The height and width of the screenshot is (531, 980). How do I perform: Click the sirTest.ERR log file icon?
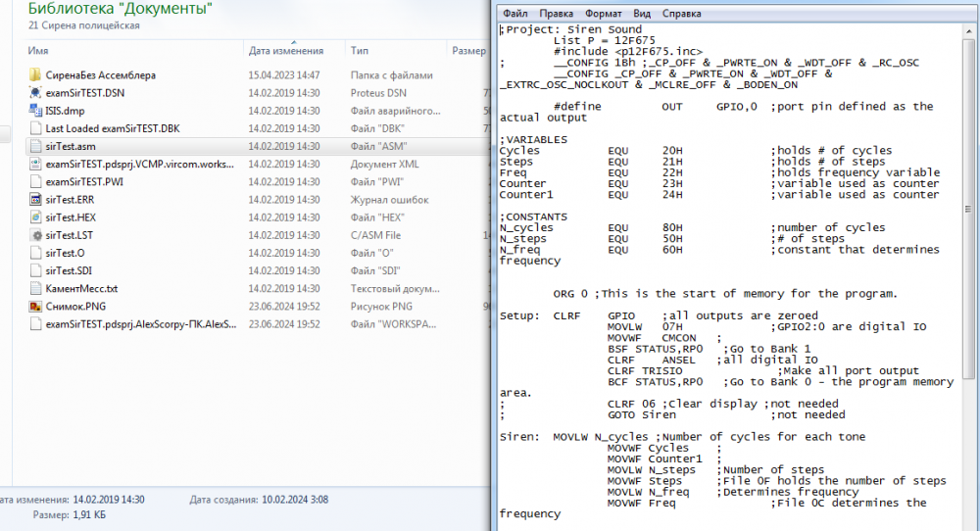(x=35, y=199)
